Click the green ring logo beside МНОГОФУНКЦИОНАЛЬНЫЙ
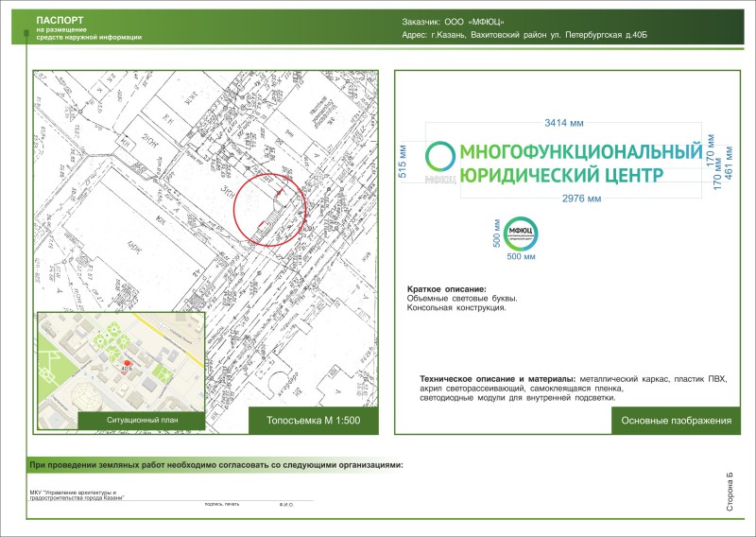 tap(440, 156)
